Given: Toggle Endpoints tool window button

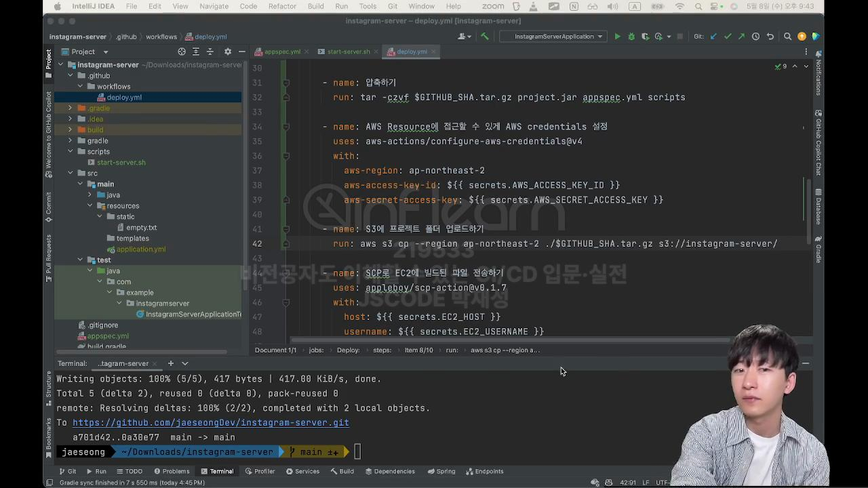Looking at the screenshot, I should (x=484, y=471).
